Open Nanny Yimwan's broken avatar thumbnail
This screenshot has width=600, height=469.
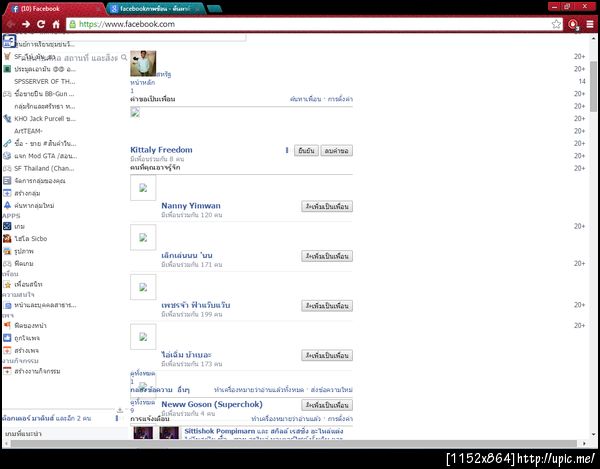[x=143, y=188]
